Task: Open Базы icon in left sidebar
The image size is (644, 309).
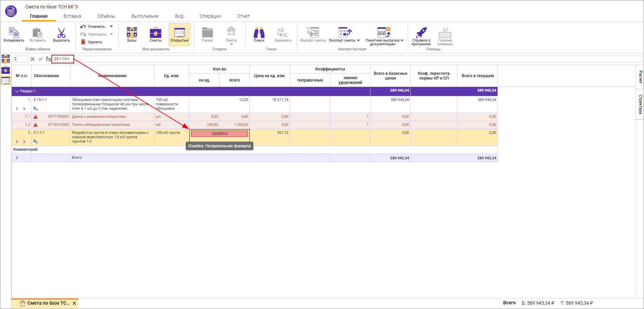Action: (x=6, y=59)
